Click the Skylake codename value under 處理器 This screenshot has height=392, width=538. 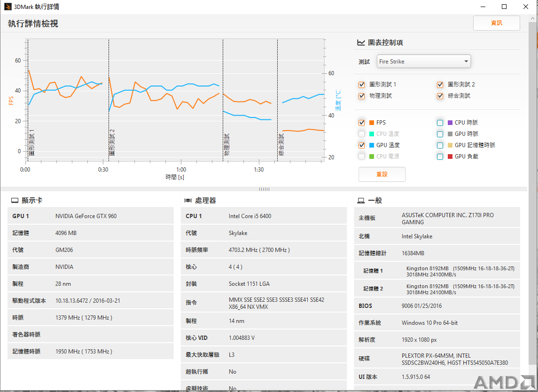coord(238,233)
